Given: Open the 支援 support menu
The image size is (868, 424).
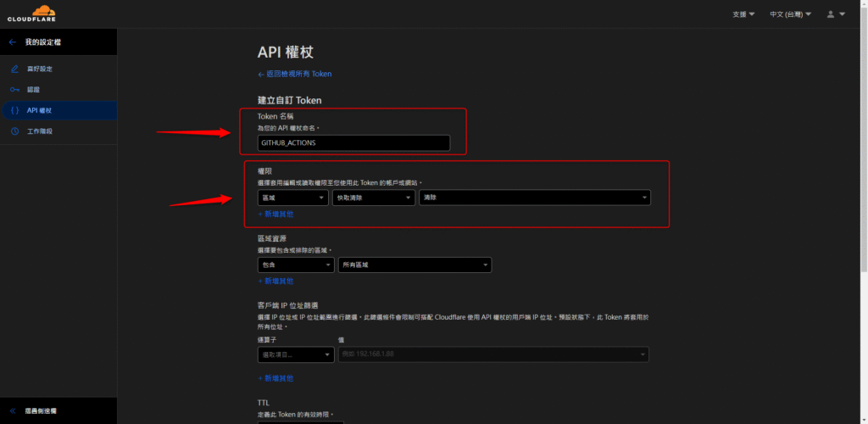Looking at the screenshot, I should (x=743, y=14).
